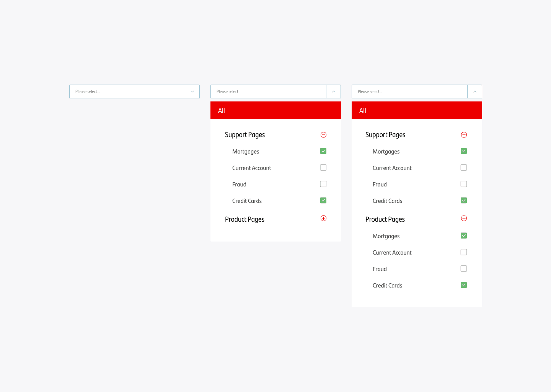Click 'Product Pages' heading in right panel
Image resolution: width=551 pixels, height=392 pixels.
pyautogui.click(x=385, y=219)
